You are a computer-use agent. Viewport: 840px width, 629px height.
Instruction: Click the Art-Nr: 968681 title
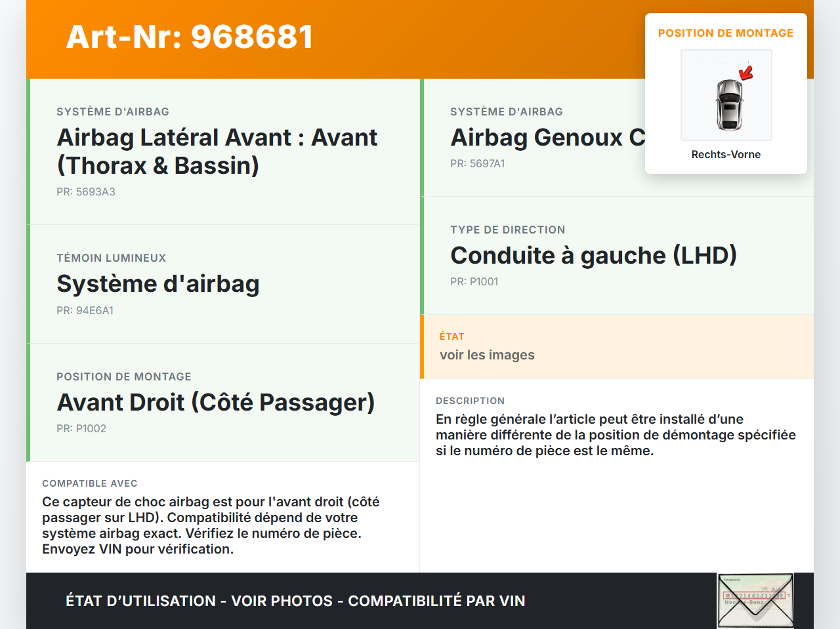(x=189, y=37)
